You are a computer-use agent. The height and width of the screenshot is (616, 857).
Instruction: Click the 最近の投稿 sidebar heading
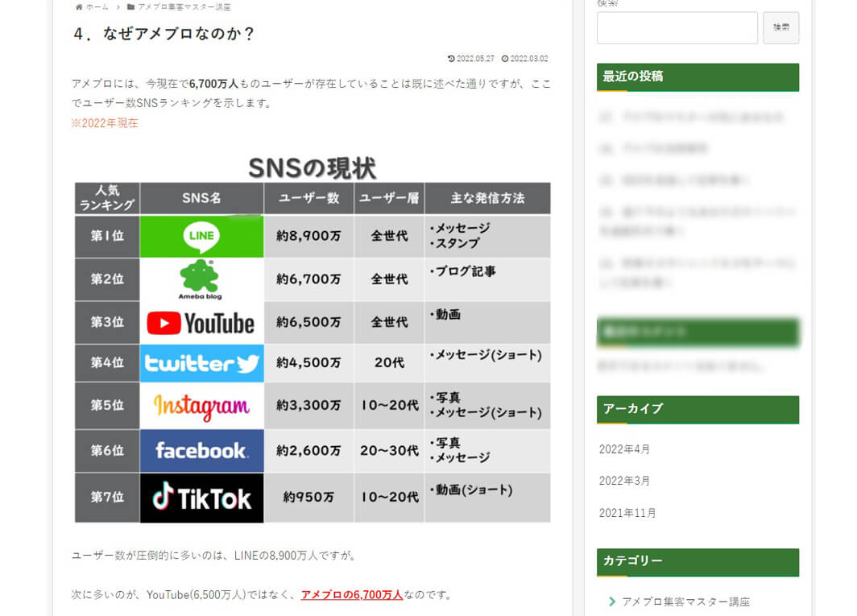pos(698,77)
